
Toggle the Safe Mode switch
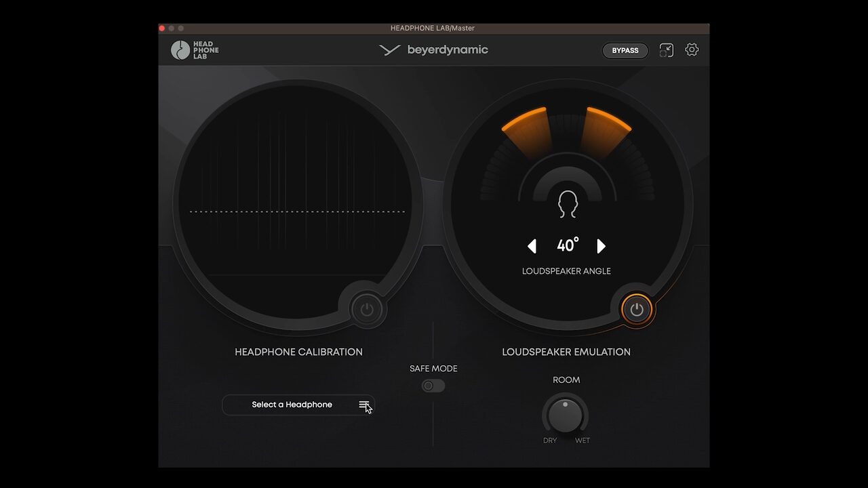pyautogui.click(x=433, y=386)
